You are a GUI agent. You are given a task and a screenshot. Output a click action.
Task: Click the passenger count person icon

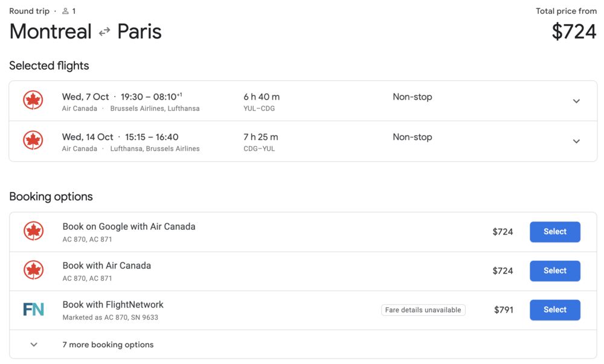(x=65, y=11)
